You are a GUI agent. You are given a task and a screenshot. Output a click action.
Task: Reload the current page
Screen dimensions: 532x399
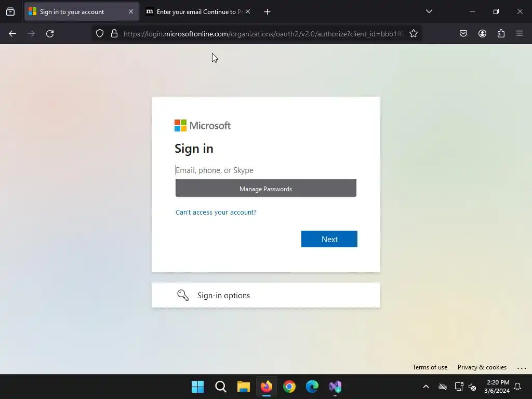pyautogui.click(x=50, y=34)
